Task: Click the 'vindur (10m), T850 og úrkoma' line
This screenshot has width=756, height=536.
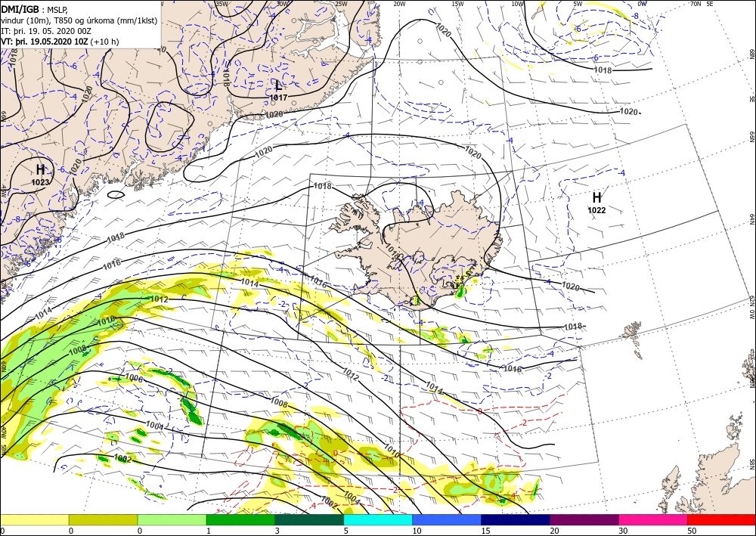Action: click(79, 20)
